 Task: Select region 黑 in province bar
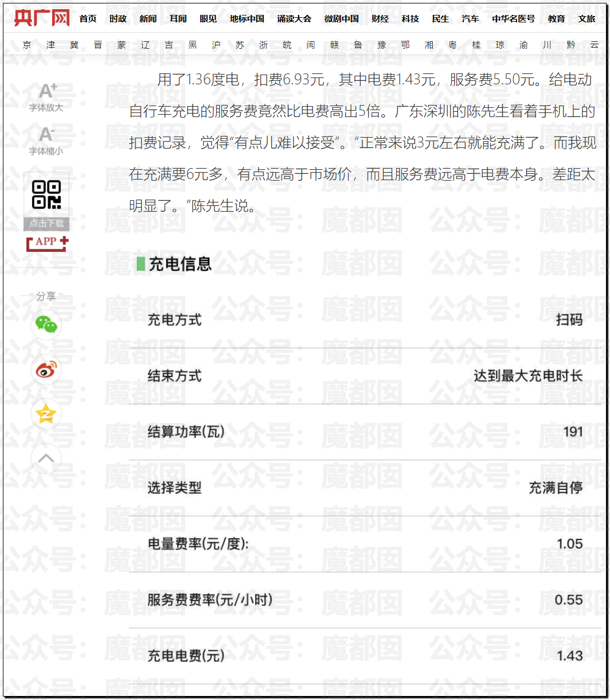[193, 45]
